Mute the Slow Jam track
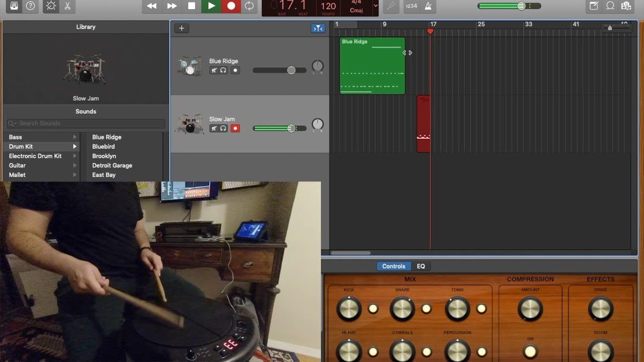 coord(214,128)
